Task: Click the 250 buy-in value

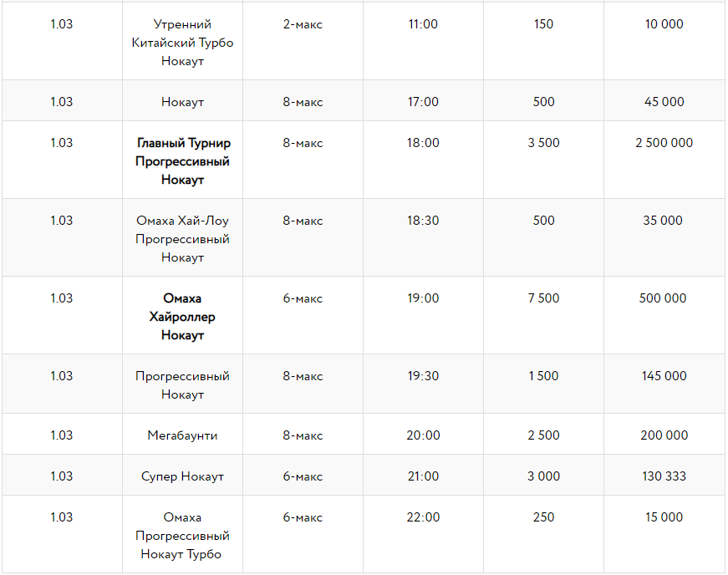Action: 543,517
